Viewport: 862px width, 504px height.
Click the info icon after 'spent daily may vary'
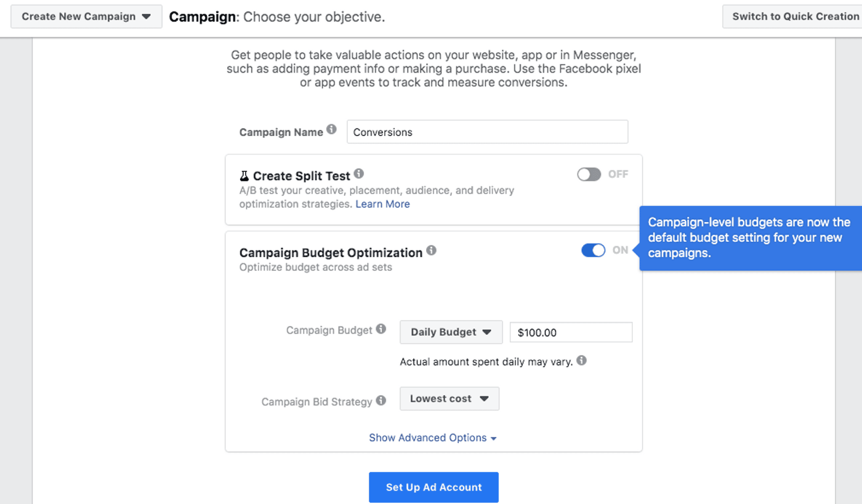click(581, 360)
